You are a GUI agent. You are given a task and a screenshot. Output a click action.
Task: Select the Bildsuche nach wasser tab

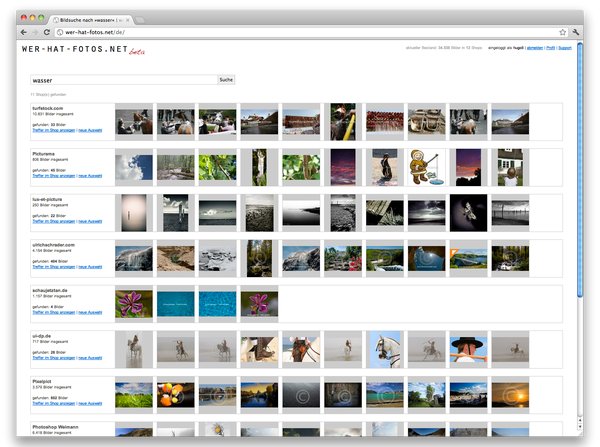tap(91, 20)
